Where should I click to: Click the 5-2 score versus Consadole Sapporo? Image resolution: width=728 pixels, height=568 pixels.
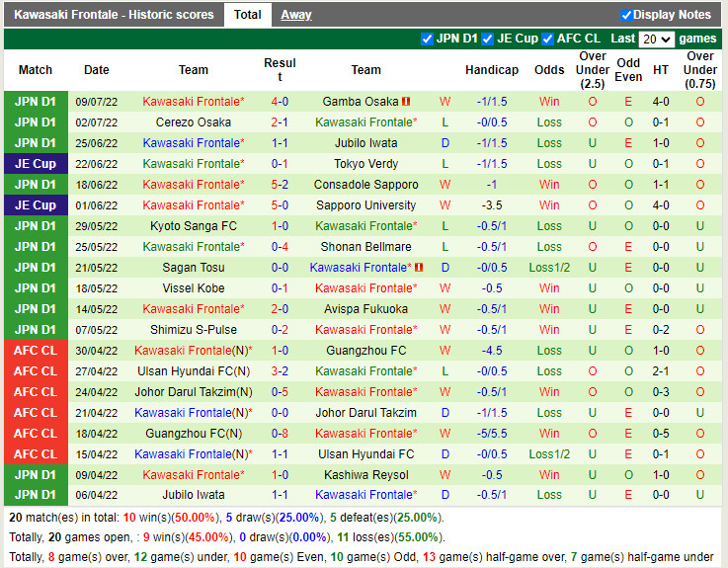(x=280, y=185)
